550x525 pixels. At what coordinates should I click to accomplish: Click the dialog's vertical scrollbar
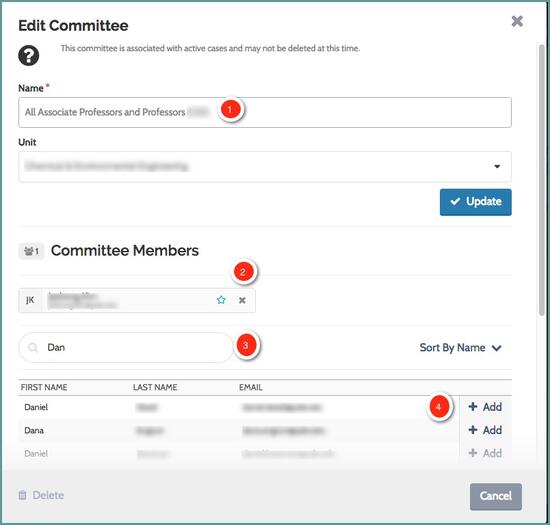point(542,179)
